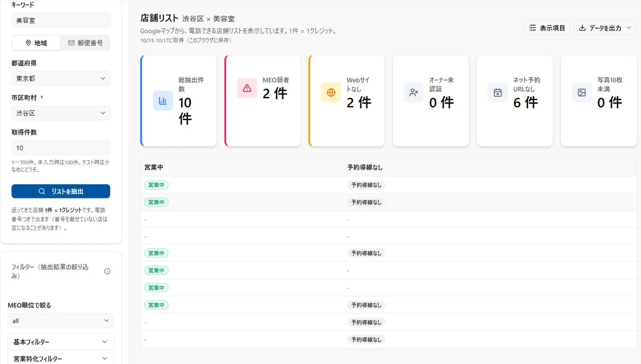Click the 営業中 badge in the first row

coord(156,185)
